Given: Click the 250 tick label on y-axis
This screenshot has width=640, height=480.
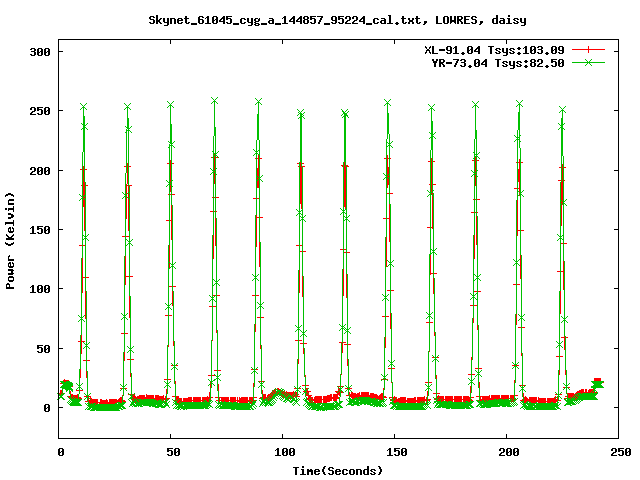Looking at the screenshot, I should pyautogui.click(x=39, y=111).
